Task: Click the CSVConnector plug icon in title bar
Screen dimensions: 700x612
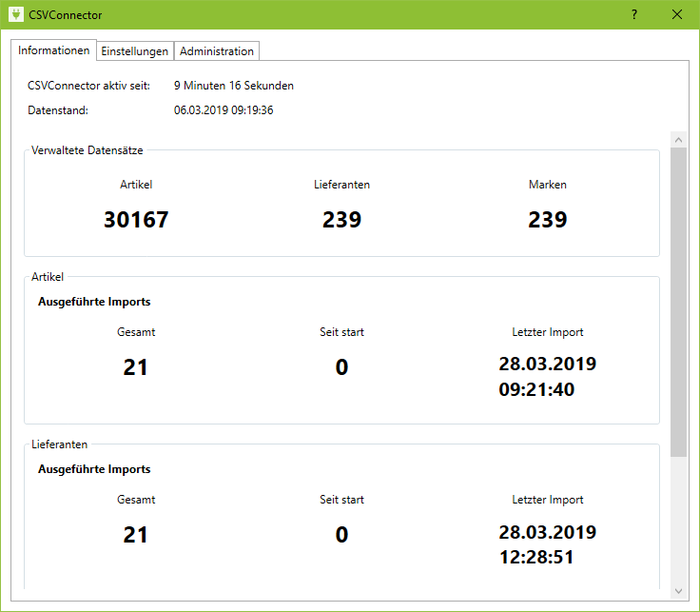Action: 15,15
